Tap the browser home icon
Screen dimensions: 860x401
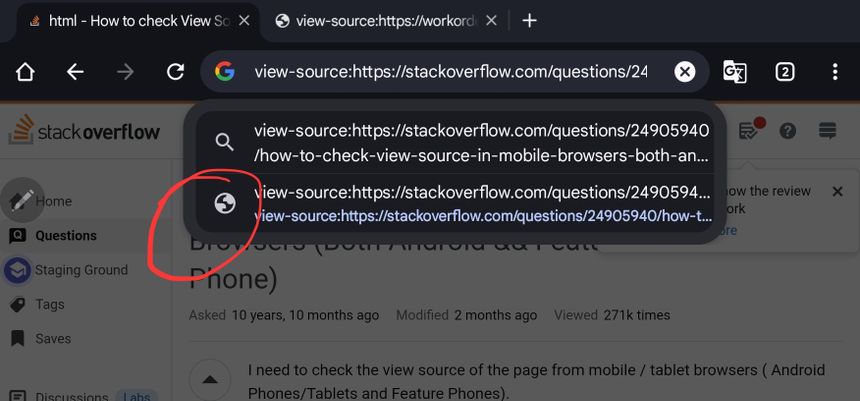25,72
